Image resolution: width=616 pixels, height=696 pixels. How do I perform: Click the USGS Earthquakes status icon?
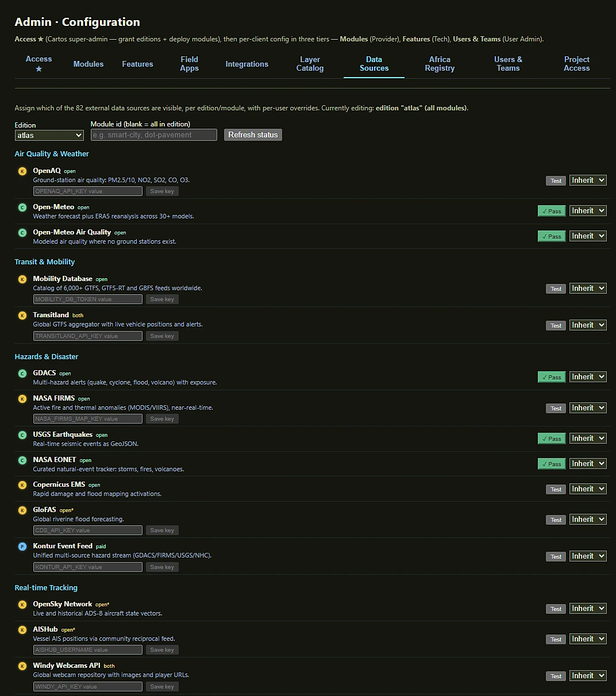point(22,435)
